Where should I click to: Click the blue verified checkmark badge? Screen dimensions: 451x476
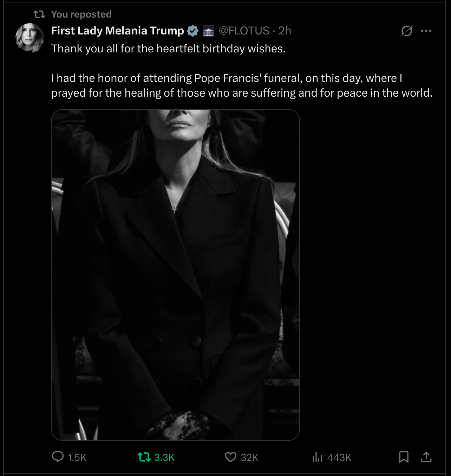coord(192,31)
